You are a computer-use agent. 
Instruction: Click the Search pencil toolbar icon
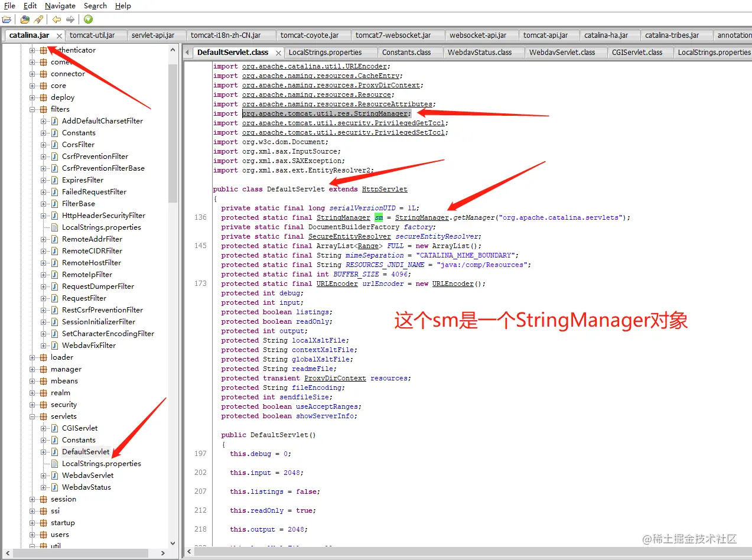tap(38, 19)
